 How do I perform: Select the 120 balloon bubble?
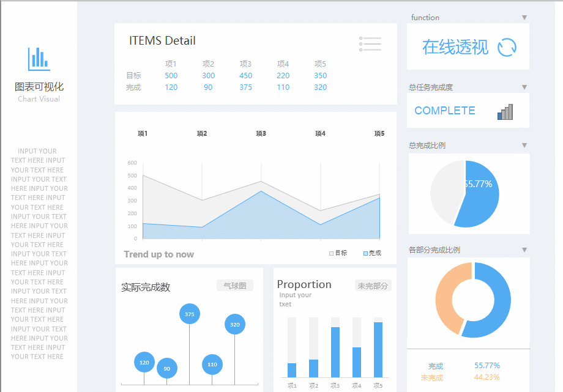[x=144, y=362]
